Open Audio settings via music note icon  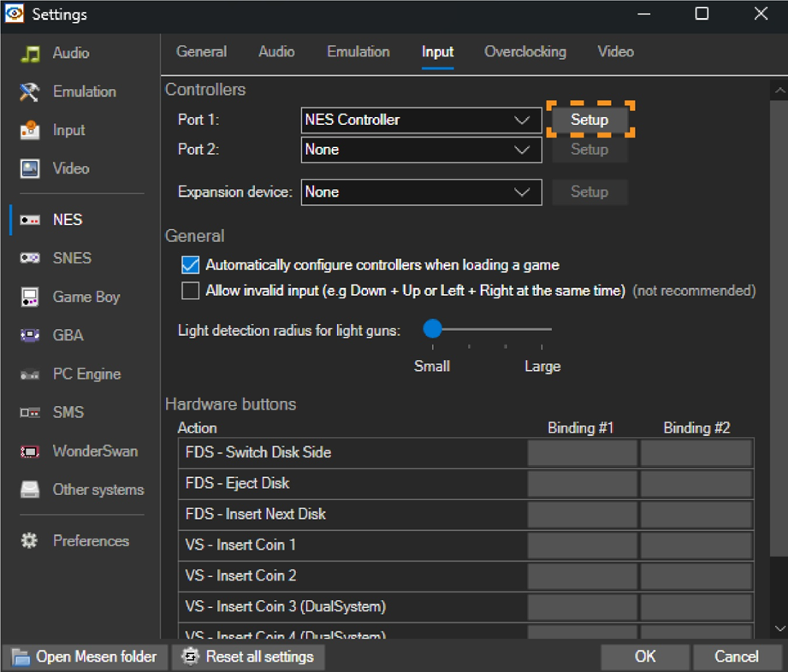click(30, 53)
